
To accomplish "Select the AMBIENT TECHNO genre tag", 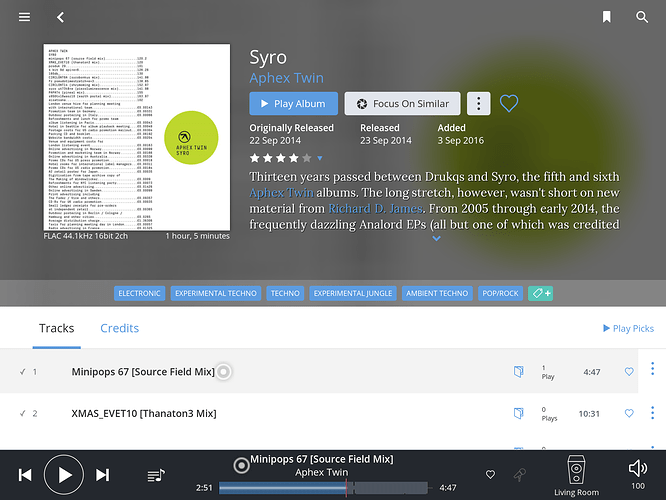I will (437, 294).
